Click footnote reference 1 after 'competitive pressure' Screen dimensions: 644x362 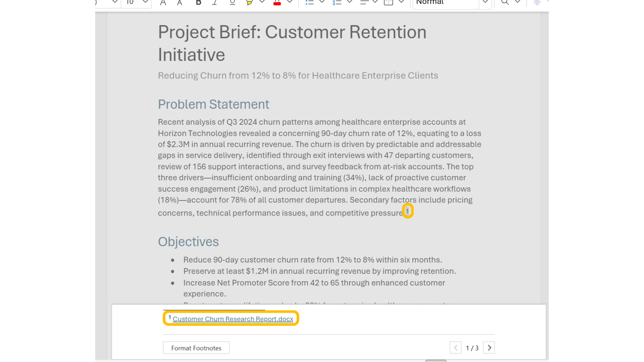click(x=408, y=211)
